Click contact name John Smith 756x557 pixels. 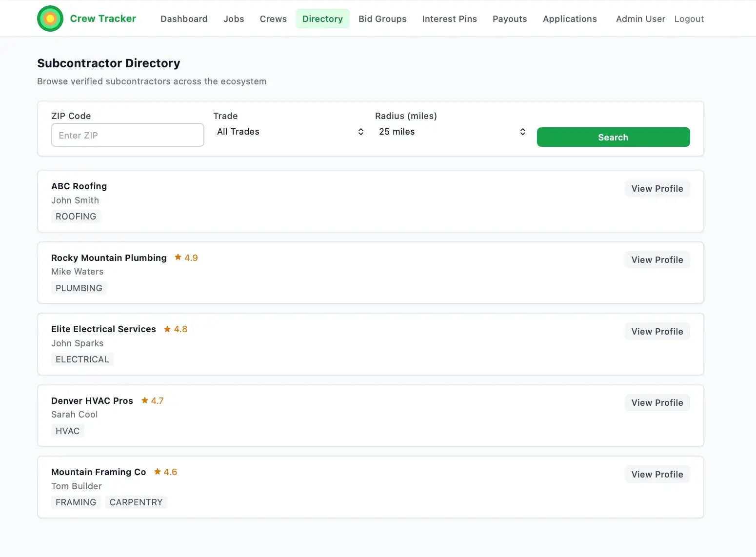pyautogui.click(x=75, y=200)
